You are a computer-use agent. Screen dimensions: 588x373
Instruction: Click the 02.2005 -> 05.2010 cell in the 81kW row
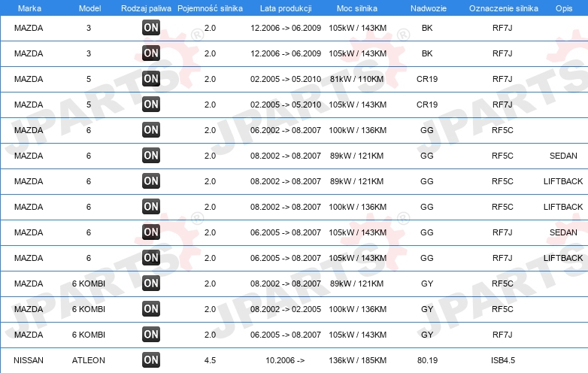[x=286, y=79]
